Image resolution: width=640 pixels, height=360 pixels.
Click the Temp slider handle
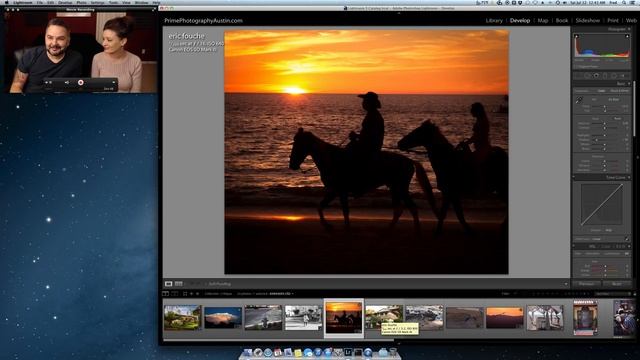(604, 107)
